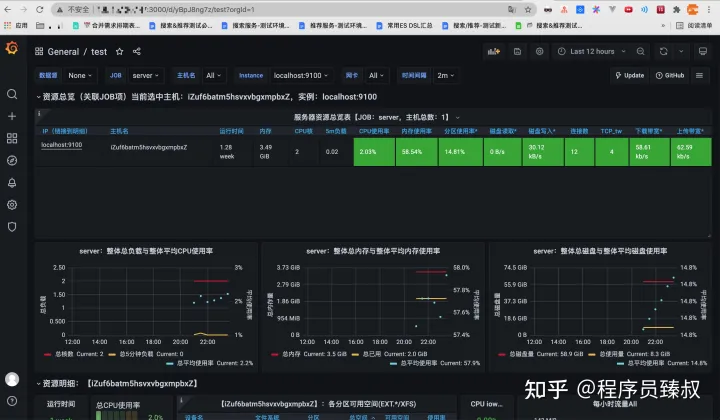
Task: Open the server: 整体总内存与整体平均内存使用率 panel title
Action: [373, 251]
